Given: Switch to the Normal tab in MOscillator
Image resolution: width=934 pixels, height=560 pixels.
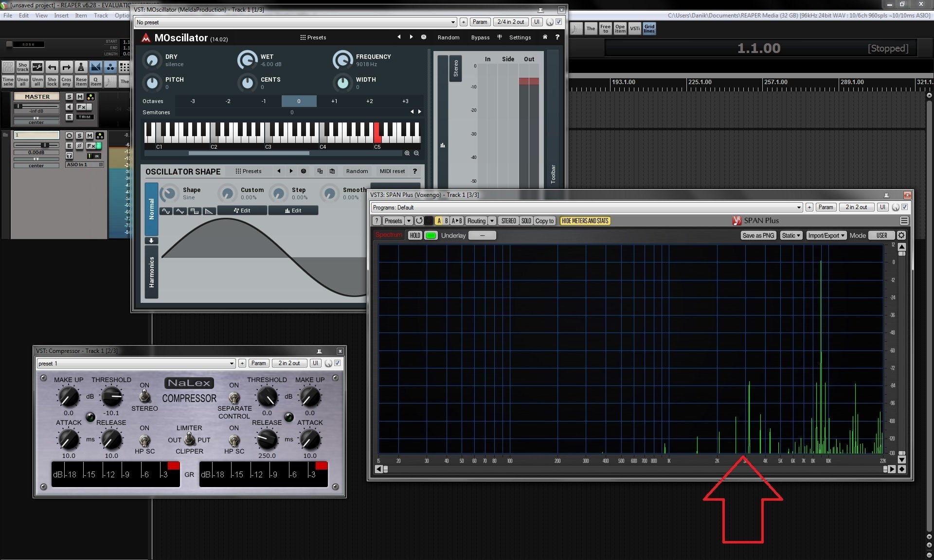Looking at the screenshot, I should [152, 209].
